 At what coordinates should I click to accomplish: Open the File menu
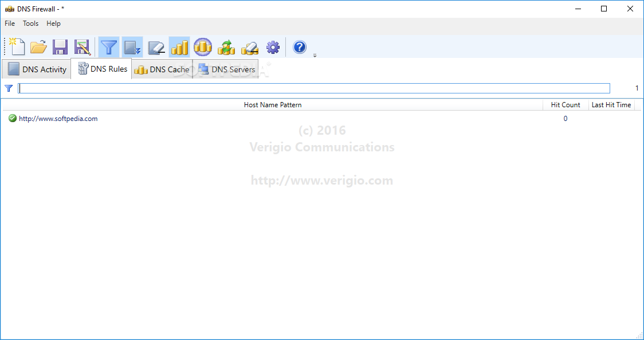10,24
